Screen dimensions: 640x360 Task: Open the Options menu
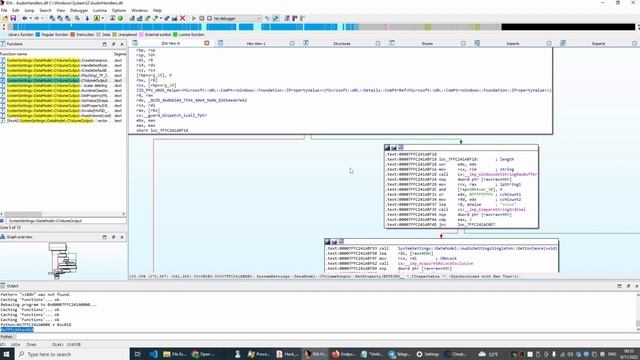(x=119, y=10)
